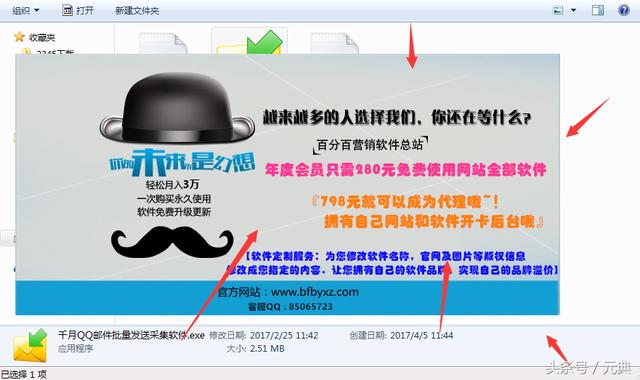
Task: Click the 打开 toolbar button
Action: point(78,11)
